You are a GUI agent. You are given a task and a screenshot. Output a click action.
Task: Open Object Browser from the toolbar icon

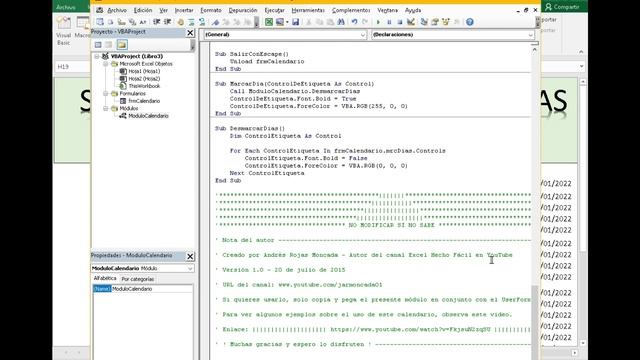(445, 22)
